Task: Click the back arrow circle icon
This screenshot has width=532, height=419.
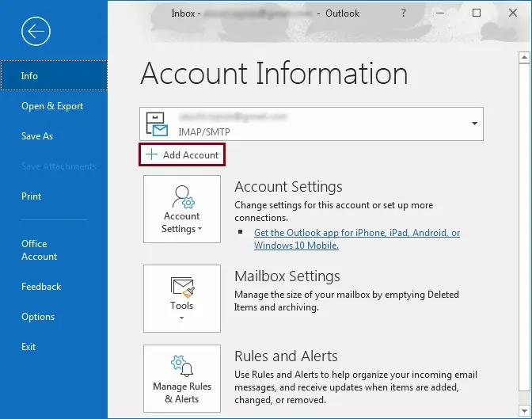Action: coord(36,32)
